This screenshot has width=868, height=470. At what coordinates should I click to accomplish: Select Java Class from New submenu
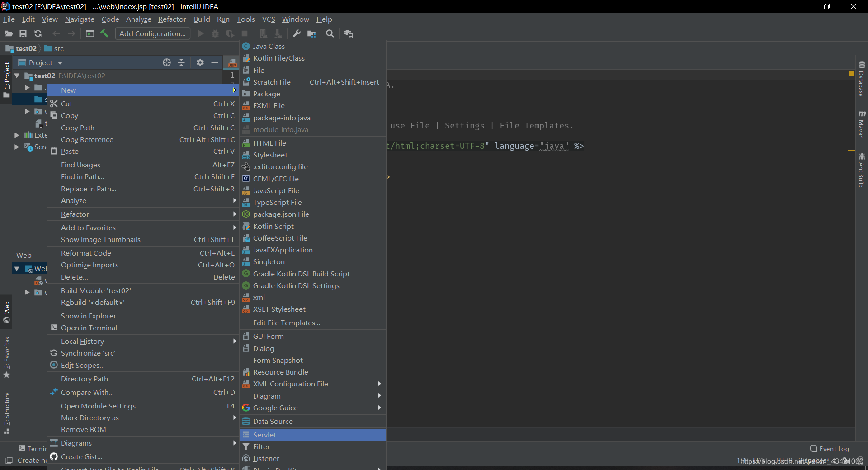point(313,46)
